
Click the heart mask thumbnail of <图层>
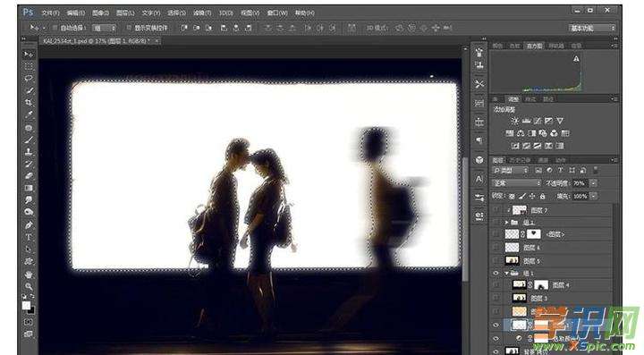533,234
